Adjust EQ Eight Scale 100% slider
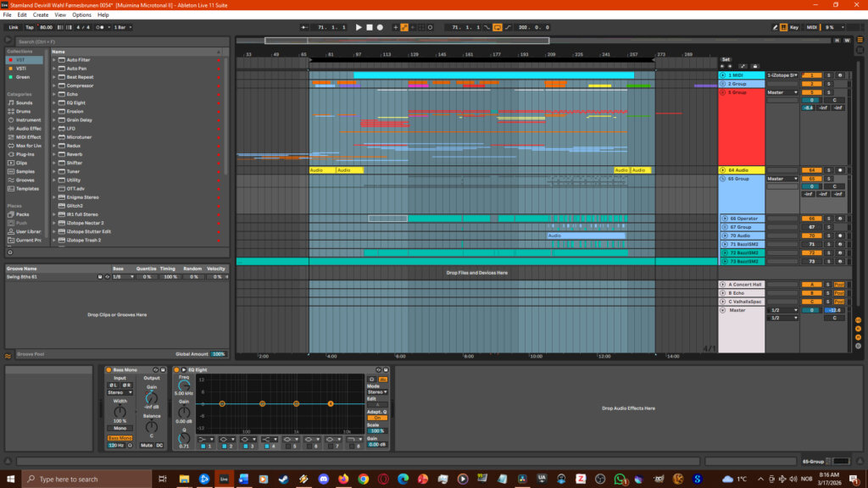Image resolution: width=868 pixels, height=488 pixels. click(377, 431)
